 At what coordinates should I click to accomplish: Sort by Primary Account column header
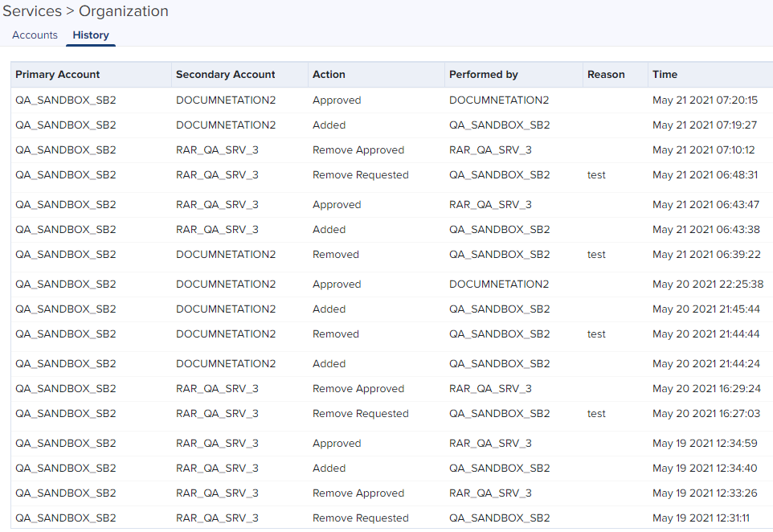tap(58, 75)
